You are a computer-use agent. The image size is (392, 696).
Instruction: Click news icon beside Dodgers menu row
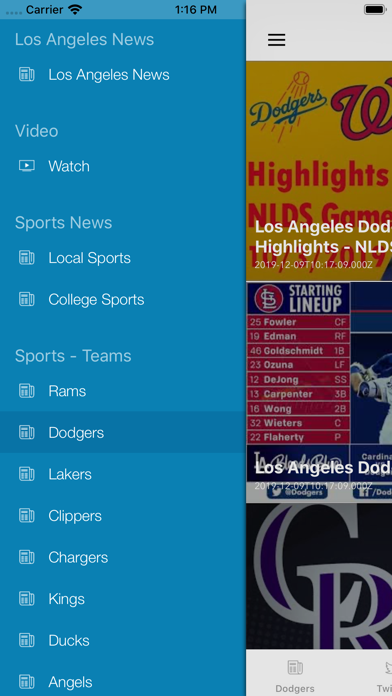click(x=27, y=433)
